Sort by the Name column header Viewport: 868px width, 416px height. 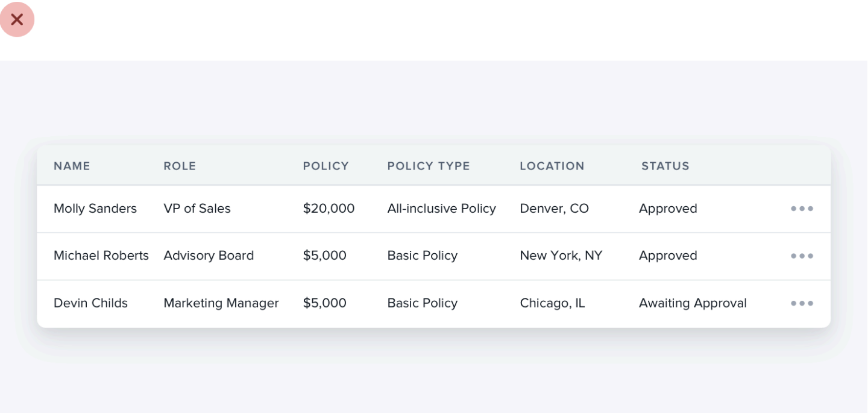tap(72, 166)
